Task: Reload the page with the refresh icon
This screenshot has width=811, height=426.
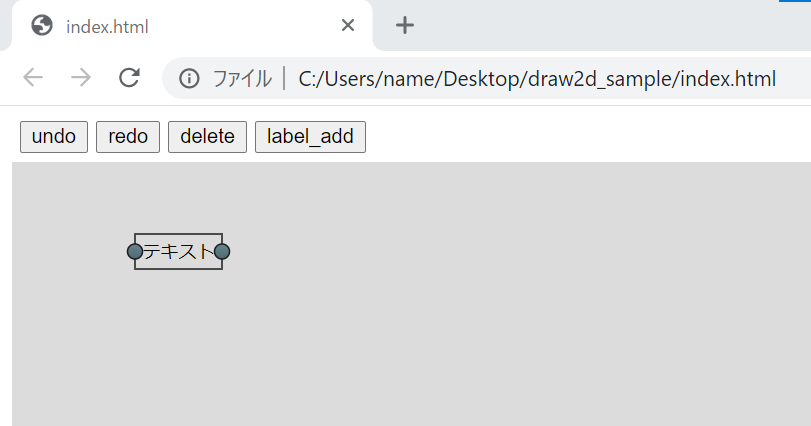Action: point(129,78)
